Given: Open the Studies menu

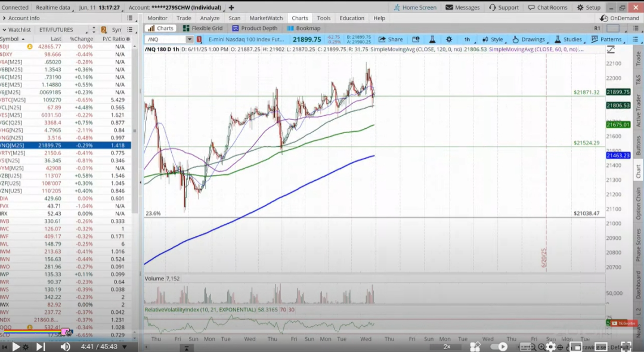Looking at the screenshot, I should (569, 39).
